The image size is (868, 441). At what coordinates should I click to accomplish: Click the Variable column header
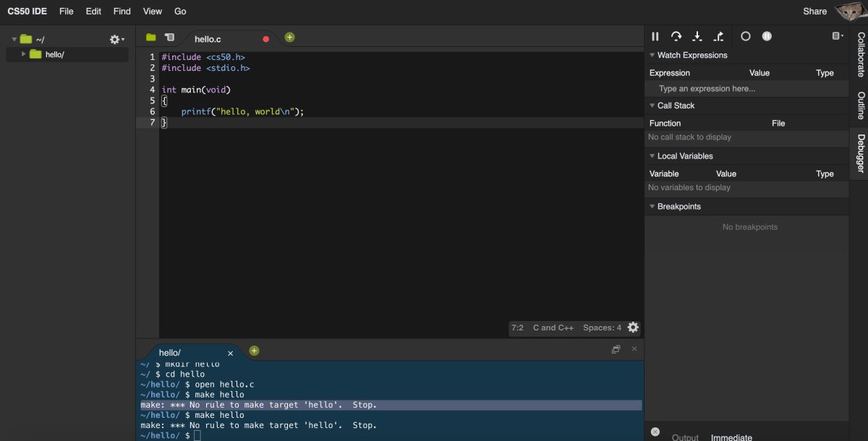pyautogui.click(x=664, y=174)
